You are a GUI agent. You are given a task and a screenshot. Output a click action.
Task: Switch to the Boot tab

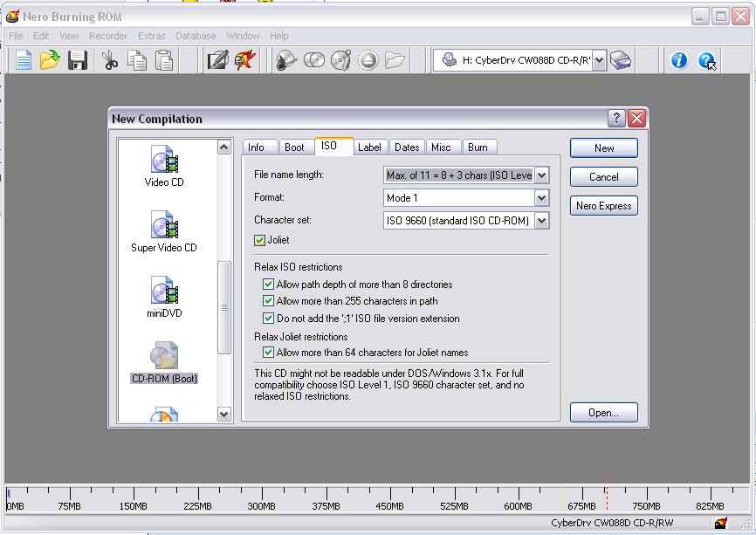pos(297,147)
